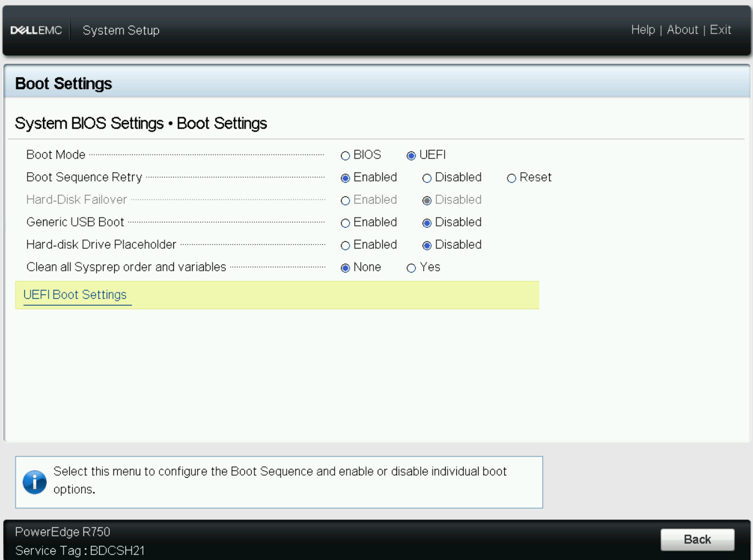Choose None for Clean all Sysprep

345,268
